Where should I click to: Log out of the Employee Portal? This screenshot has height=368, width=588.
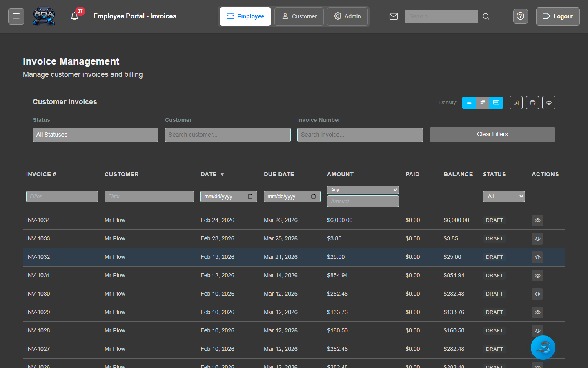pyautogui.click(x=558, y=16)
